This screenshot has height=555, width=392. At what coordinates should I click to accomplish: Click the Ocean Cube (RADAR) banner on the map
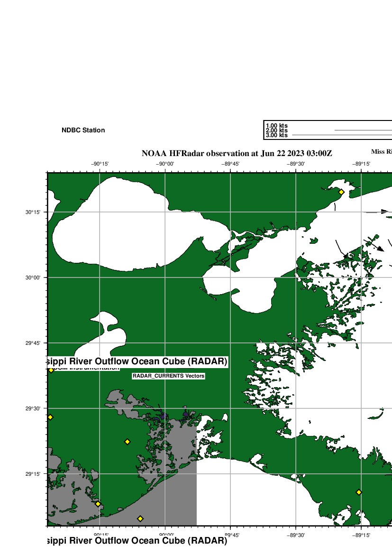[x=137, y=362]
